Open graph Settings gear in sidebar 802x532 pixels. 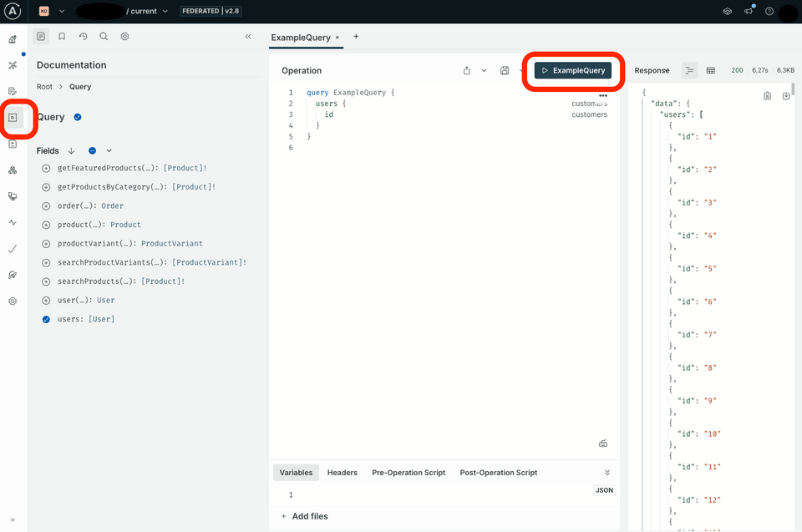[13, 301]
